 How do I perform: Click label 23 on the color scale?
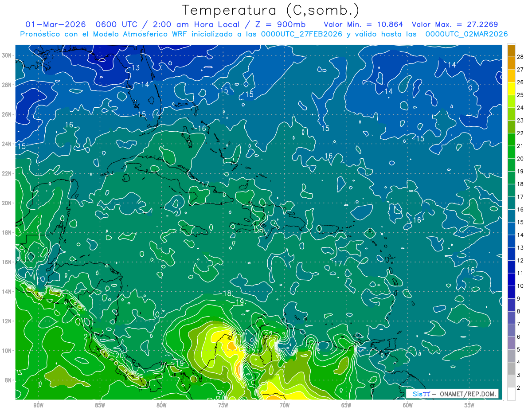click(520, 121)
